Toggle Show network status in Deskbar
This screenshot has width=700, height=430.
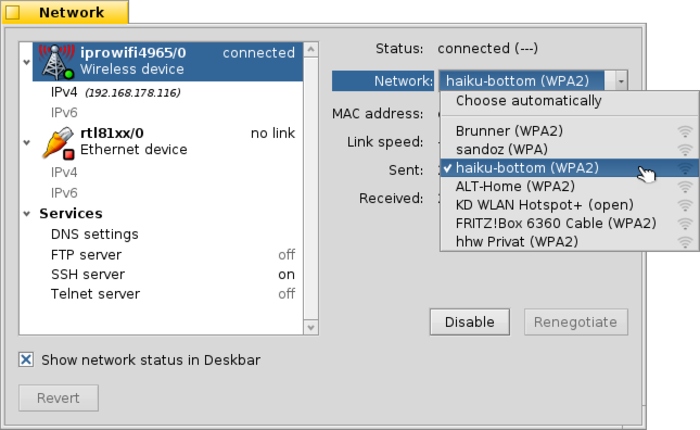27,360
